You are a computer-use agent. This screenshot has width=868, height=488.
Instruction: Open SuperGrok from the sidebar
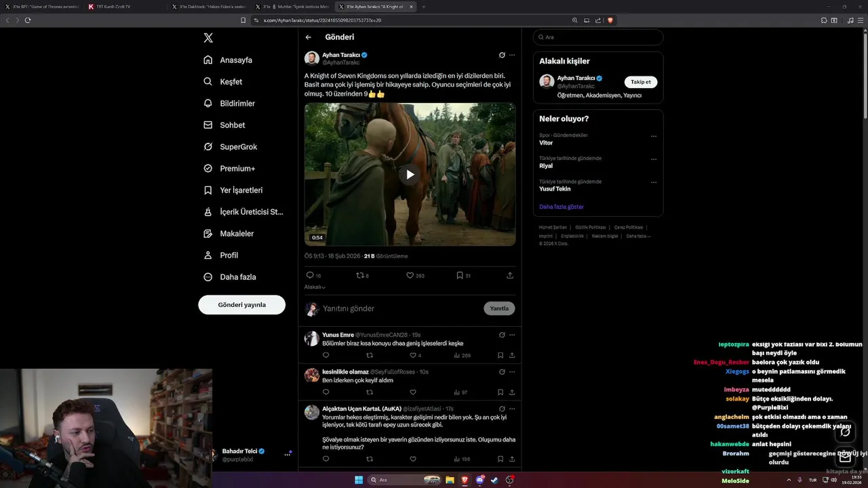point(231,146)
